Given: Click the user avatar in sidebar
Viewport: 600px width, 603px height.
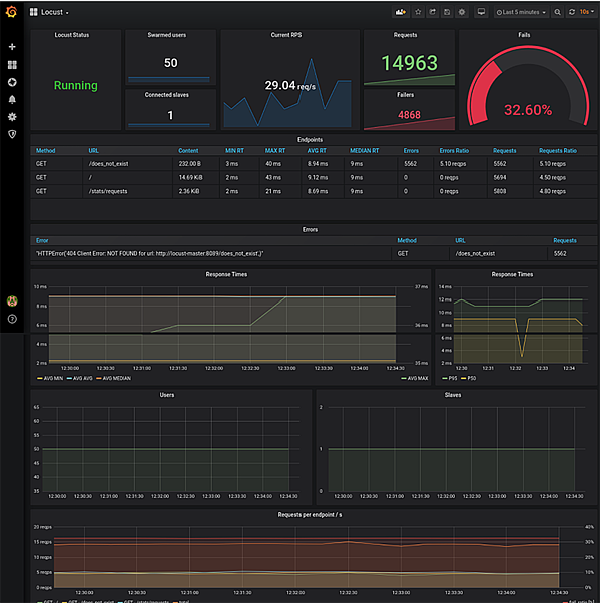Looking at the screenshot, I should [12, 301].
